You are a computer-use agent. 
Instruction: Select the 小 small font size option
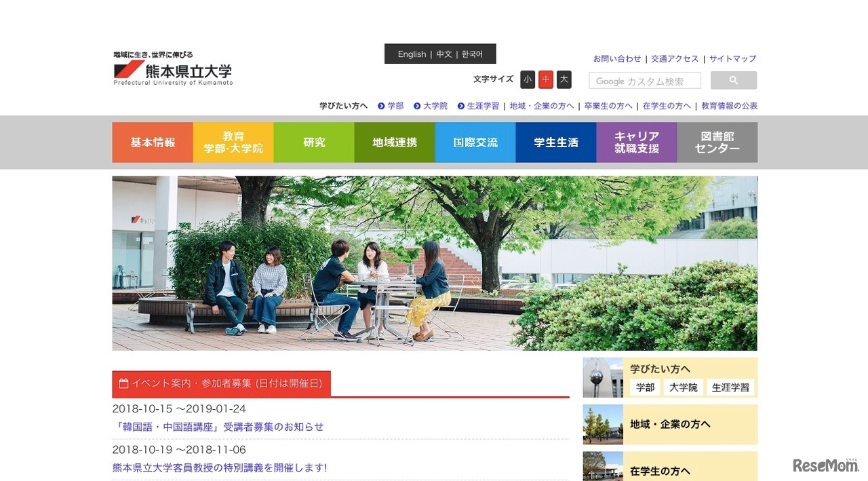pyautogui.click(x=528, y=79)
